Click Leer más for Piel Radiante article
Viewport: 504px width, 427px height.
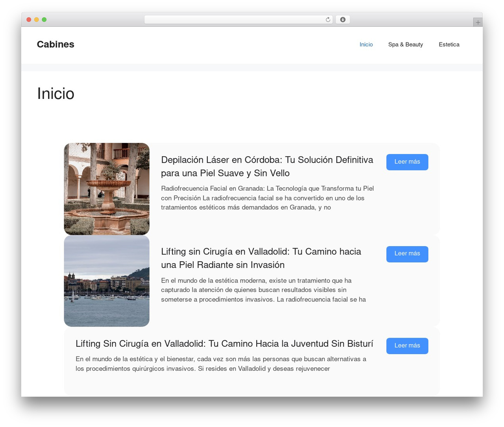pos(407,254)
